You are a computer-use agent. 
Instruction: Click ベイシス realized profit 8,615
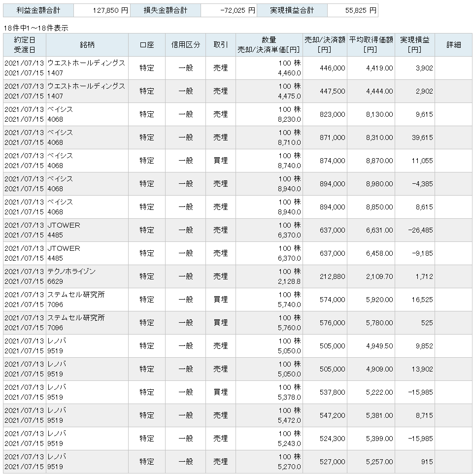[424, 207]
